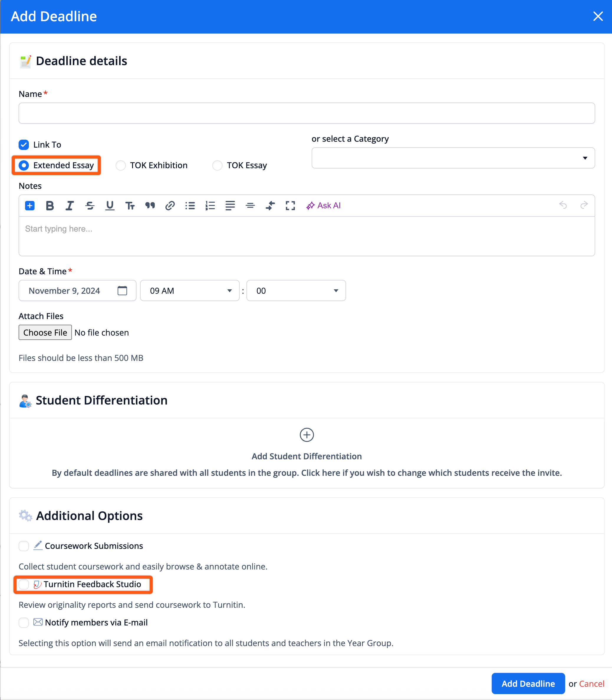Click the Ask AI button

coord(323,205)
